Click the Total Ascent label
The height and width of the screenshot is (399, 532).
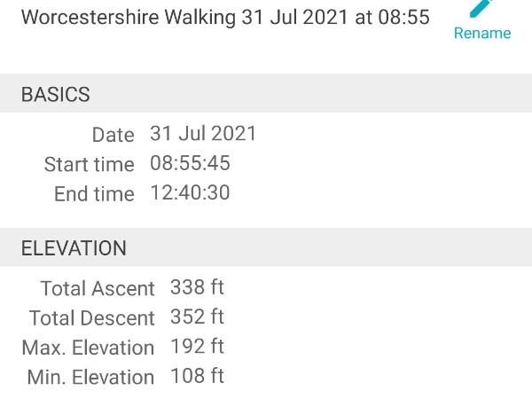[98, 288]
